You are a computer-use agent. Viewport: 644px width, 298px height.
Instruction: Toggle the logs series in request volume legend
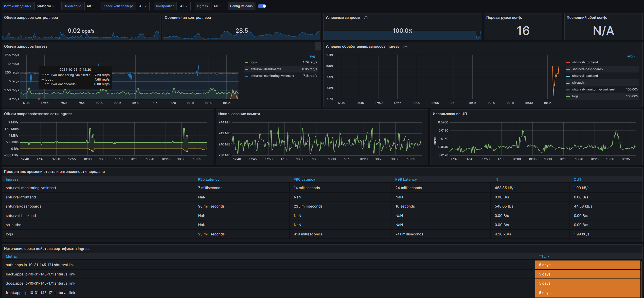(254, 62)
